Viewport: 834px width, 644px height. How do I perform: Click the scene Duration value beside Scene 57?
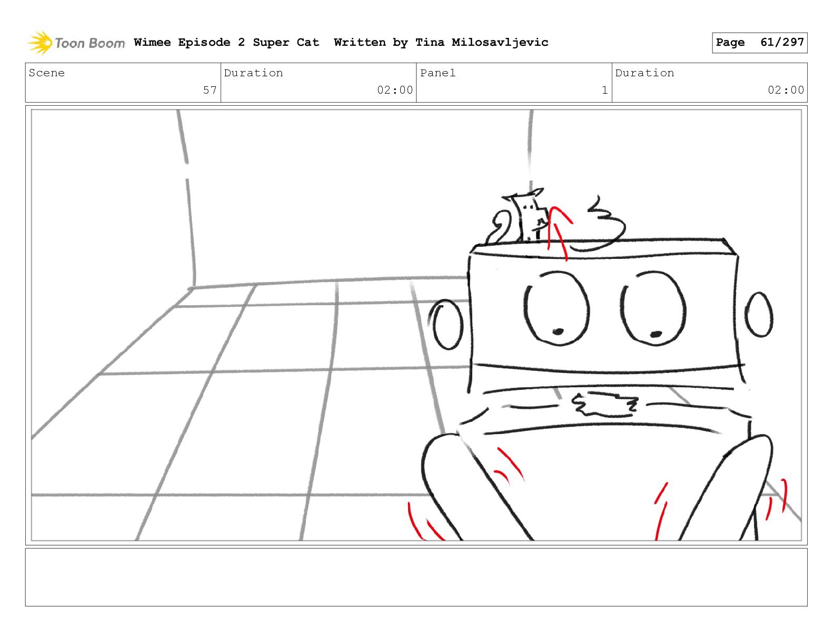click(x=395, y=90)
